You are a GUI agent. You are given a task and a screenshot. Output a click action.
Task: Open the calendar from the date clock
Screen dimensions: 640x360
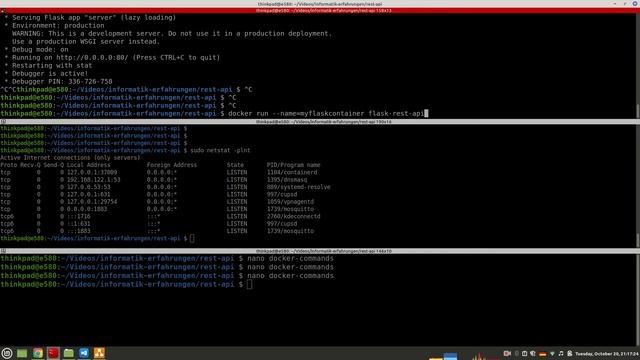pyautogui.click(x=607, y=354)
